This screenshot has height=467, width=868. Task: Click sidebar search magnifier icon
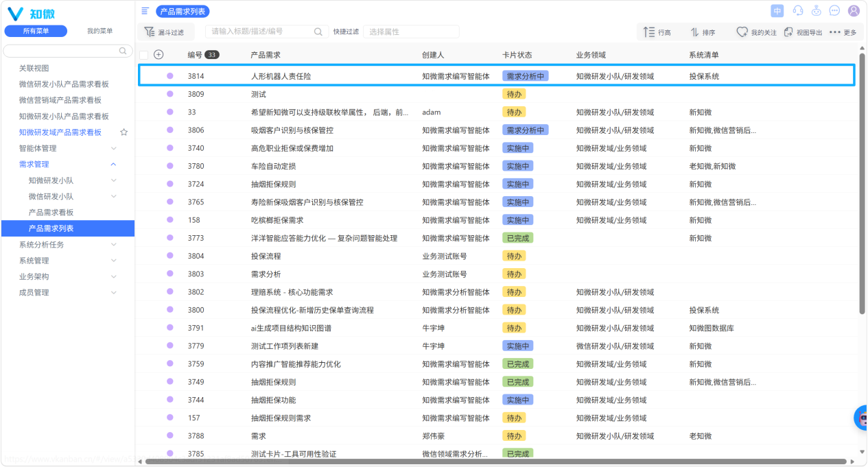click(124, 51)
